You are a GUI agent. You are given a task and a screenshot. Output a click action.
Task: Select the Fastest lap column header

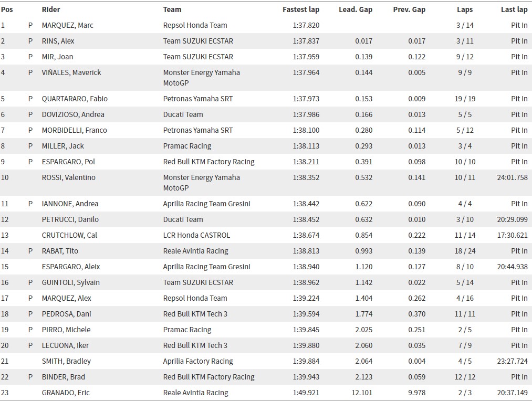[x=301, y=9]
